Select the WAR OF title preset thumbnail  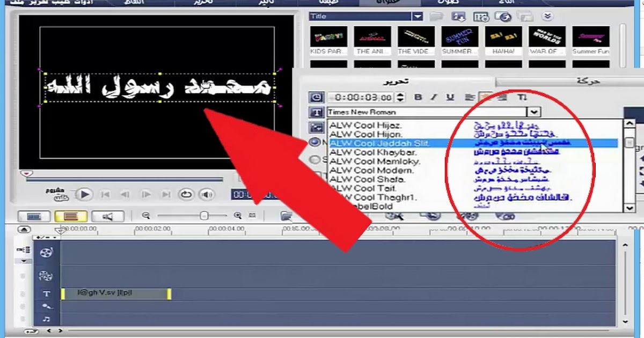(547, 40)
